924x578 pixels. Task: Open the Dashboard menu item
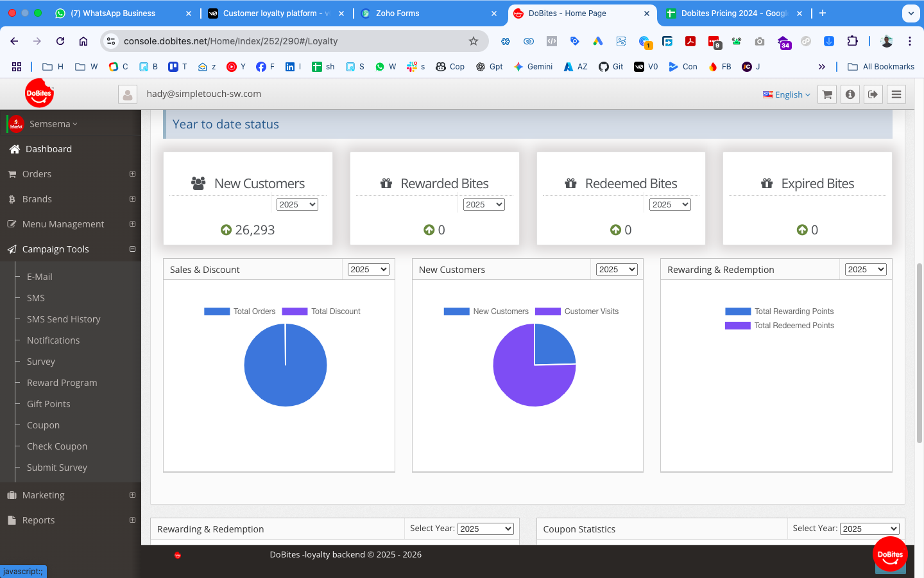(x=48, y=149)
